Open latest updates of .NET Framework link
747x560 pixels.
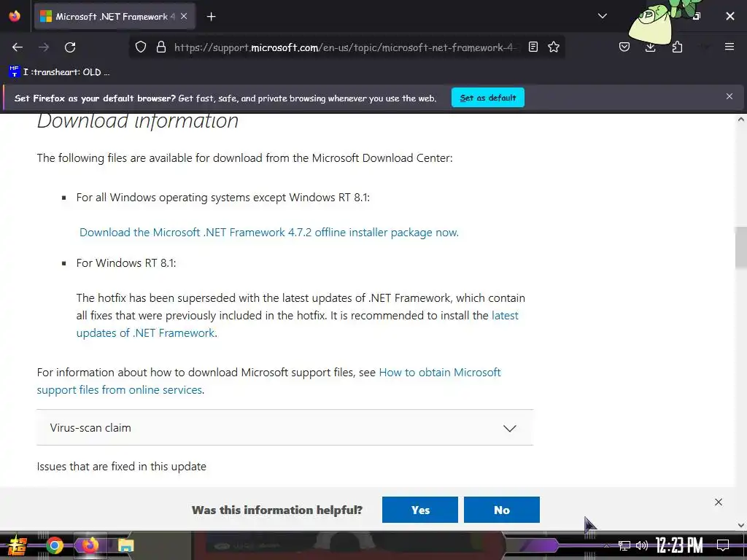tap(298, 324)
